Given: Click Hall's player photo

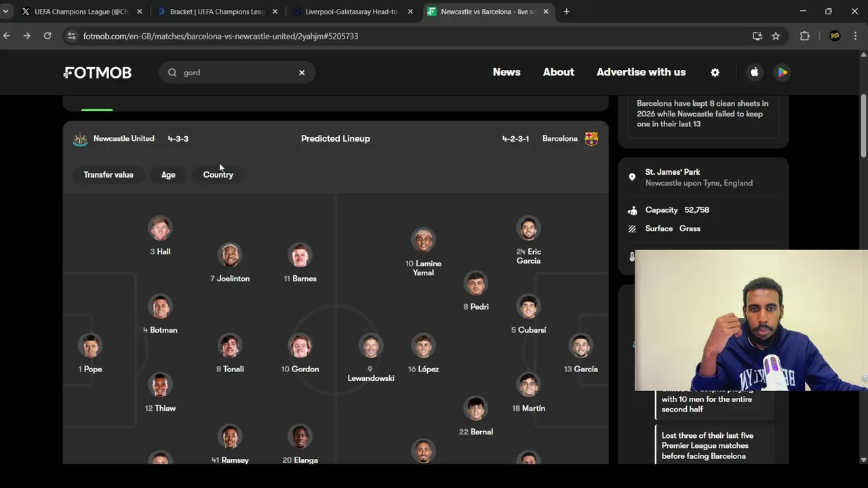Looking at the screenshot, I should click(160, 228).
